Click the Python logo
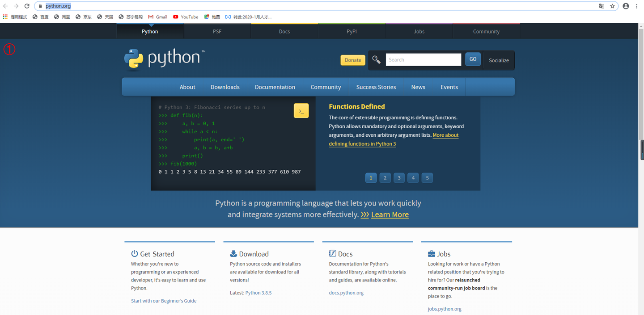644x315 pixels. pyautogui.click(x=165, y=59)
